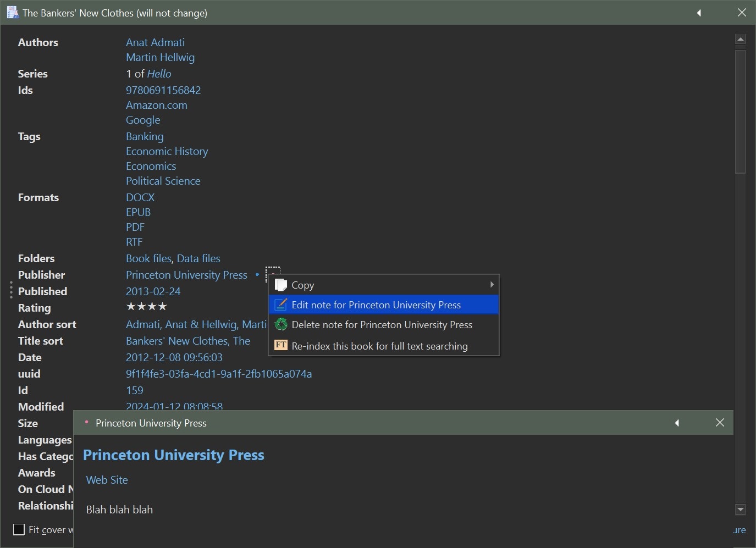Click the Modified field label

pyautogui.click(x=41, y=407)
